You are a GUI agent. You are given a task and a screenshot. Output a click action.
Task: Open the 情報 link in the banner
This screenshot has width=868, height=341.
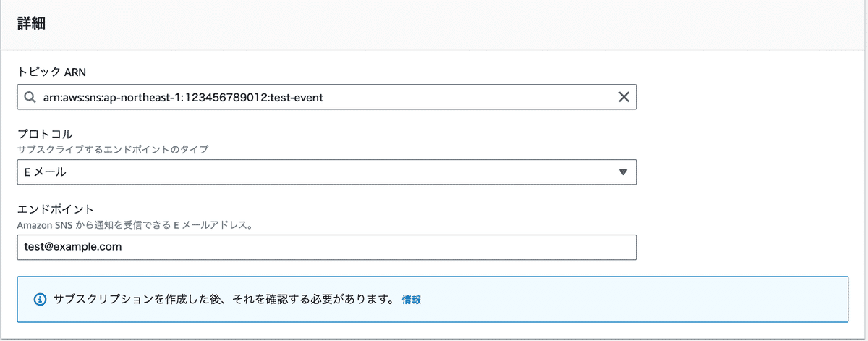412,299
